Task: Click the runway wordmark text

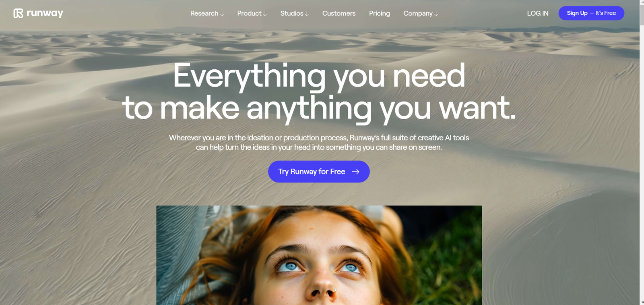Action: click(x=45, y=13)
